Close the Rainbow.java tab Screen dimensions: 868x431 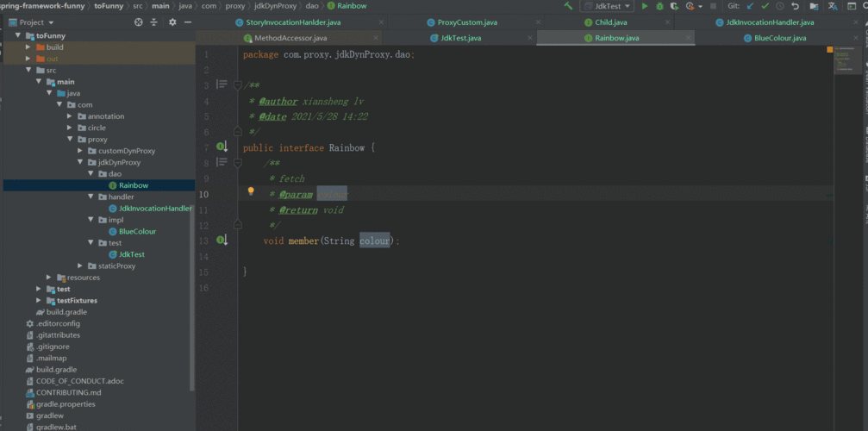[689, 38]
